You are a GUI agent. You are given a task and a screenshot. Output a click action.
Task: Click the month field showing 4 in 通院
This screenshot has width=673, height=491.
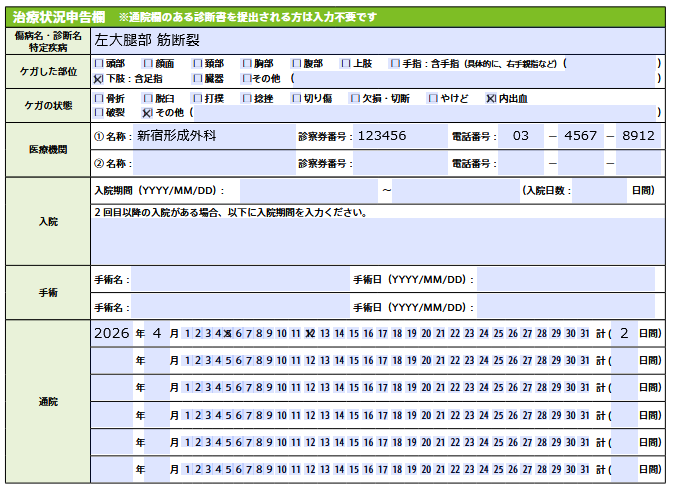pos(156,334)
